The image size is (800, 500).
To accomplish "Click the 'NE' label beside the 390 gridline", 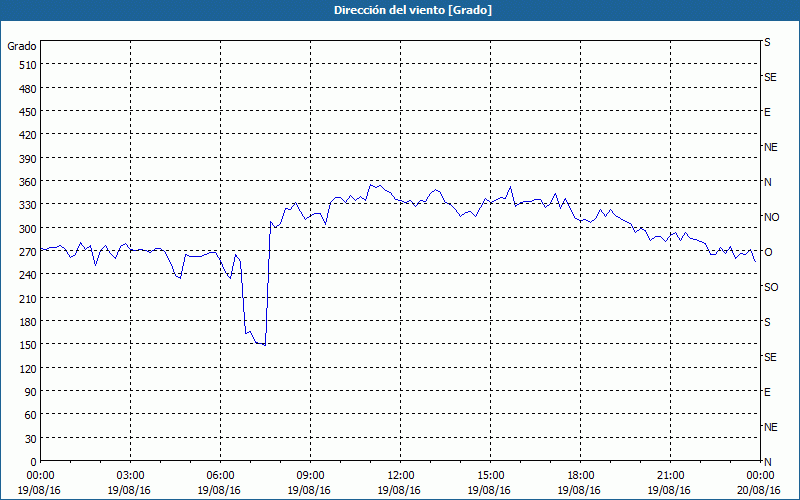I will pyautogui.click(x=770, y=147).
